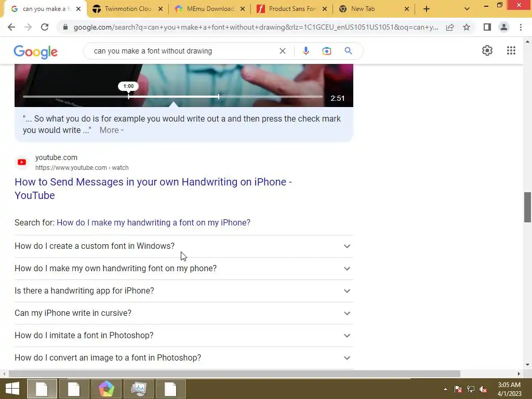Click the video preview thumbnail
Viewport: 532px width, 399px height.
coord(184,85)
